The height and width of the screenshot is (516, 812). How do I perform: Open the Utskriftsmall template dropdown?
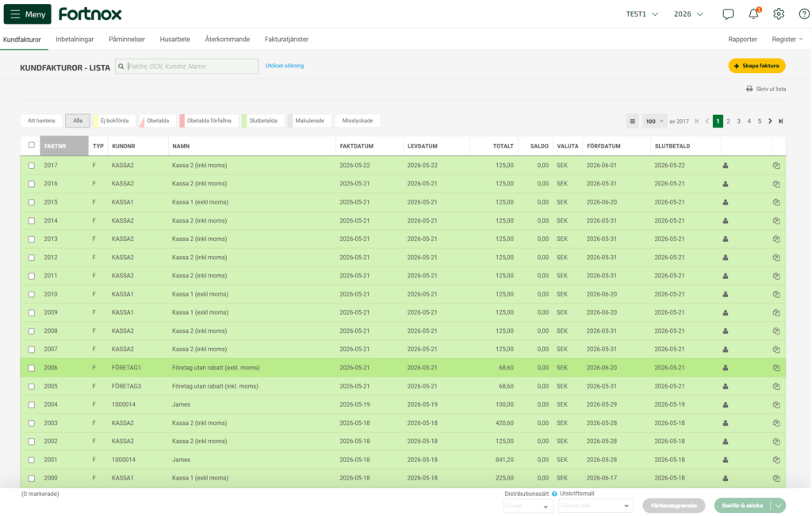click(596, 506)
